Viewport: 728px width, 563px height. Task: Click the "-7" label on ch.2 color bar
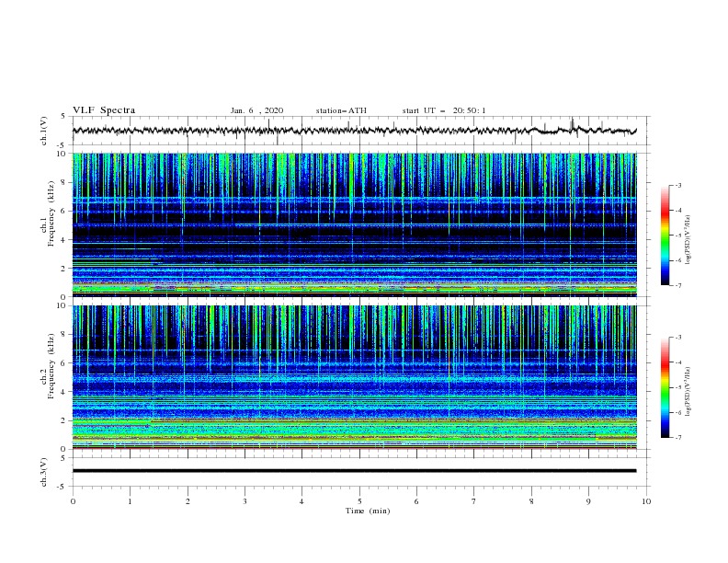click(677, 438)
